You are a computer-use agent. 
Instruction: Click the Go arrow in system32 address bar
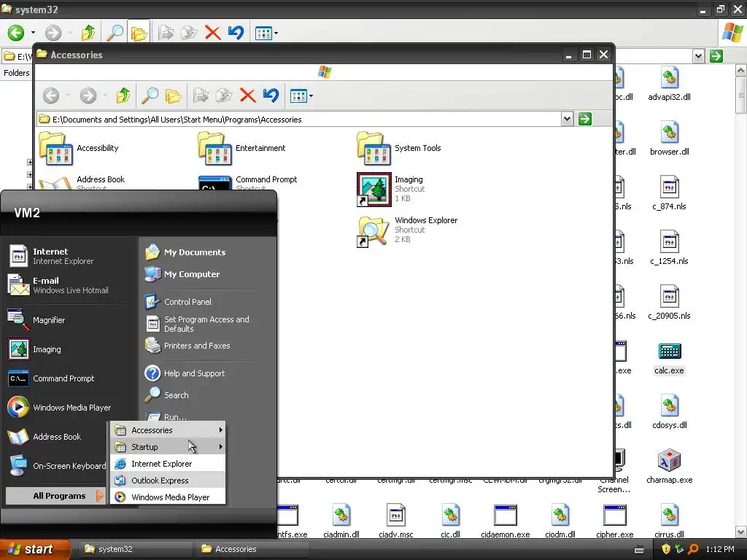716,56
